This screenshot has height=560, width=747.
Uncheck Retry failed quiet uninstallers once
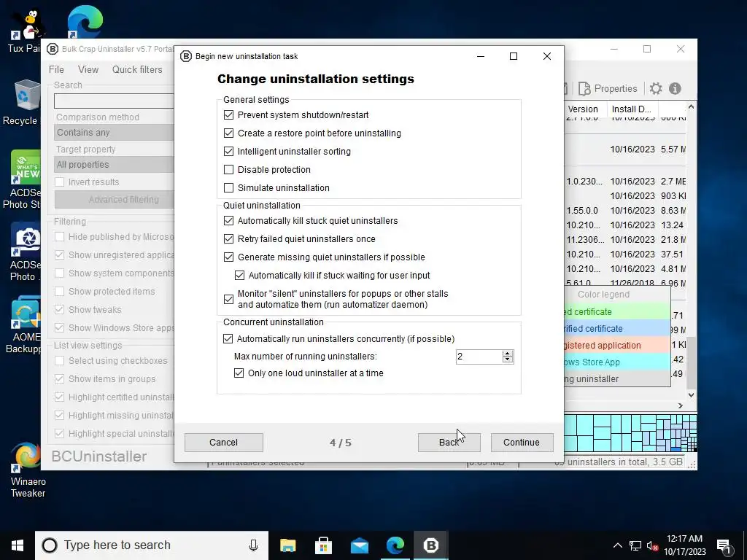point(228,239)
